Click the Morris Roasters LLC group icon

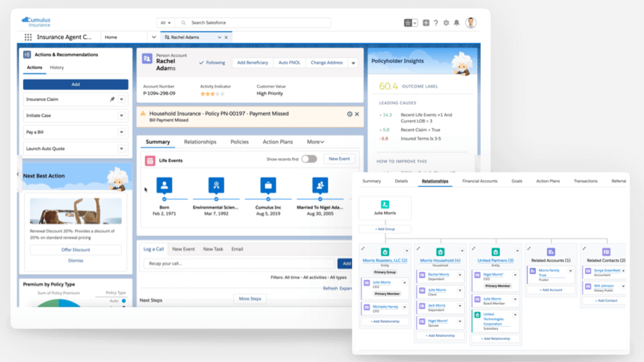click(385, 252)
